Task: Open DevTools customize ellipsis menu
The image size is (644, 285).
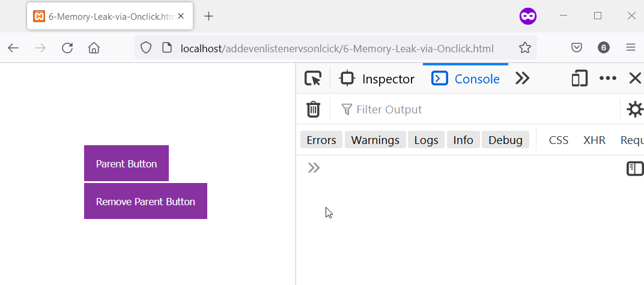Action: tap(608, 79)
